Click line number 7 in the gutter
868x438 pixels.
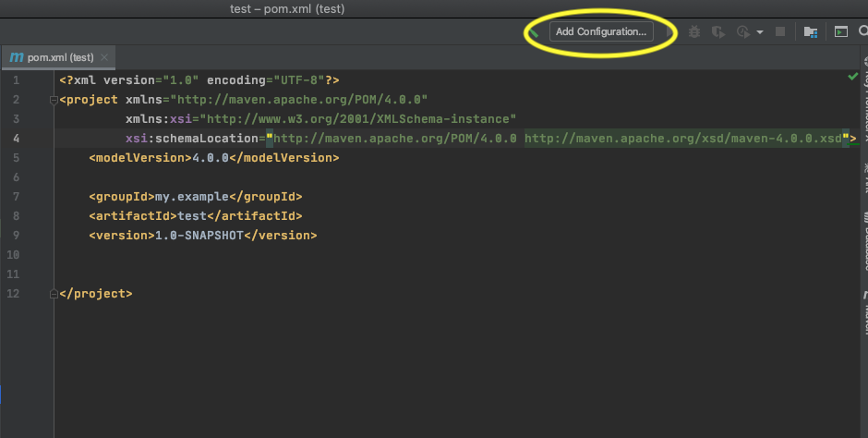[x=16, y=197]
